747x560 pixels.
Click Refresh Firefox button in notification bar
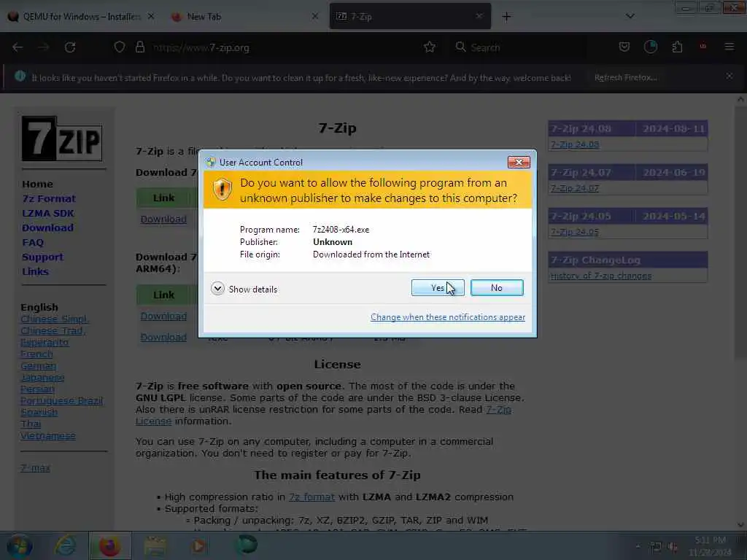[x=625, y=77]
